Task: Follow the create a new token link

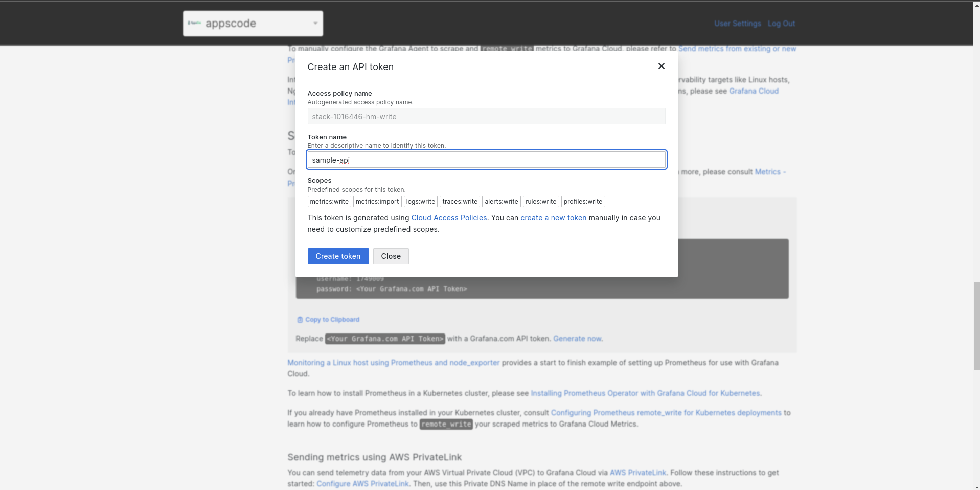Action: tap(553, 218)
